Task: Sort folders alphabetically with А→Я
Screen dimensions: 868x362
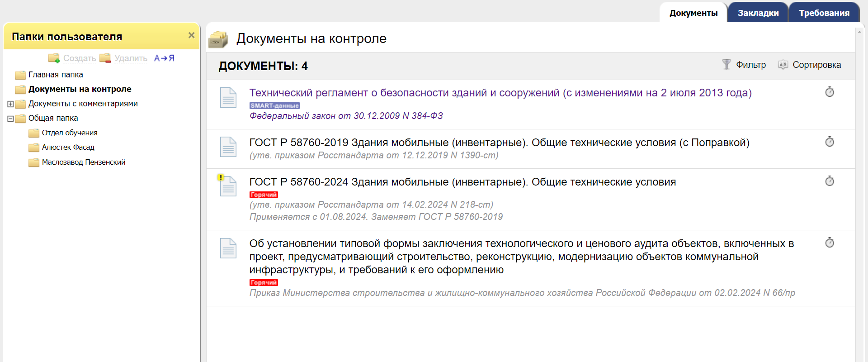Action: pos(164,58)
